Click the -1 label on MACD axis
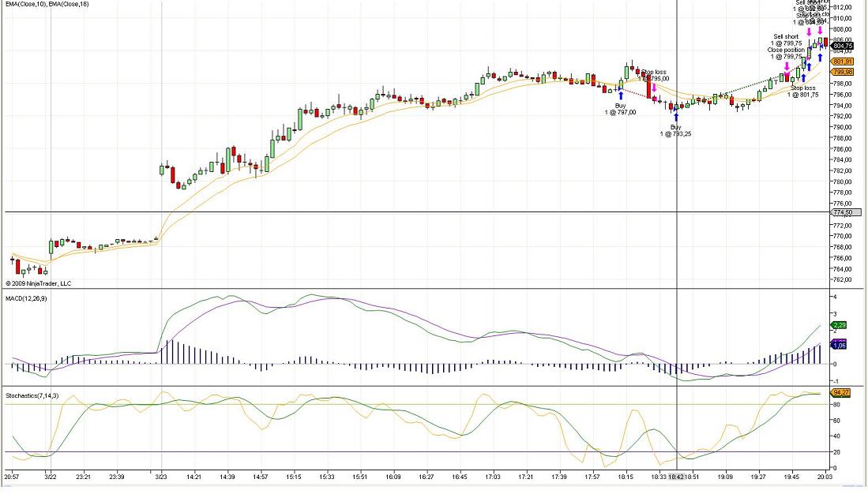Screen dimensions: 868x494 coord(835,382)
